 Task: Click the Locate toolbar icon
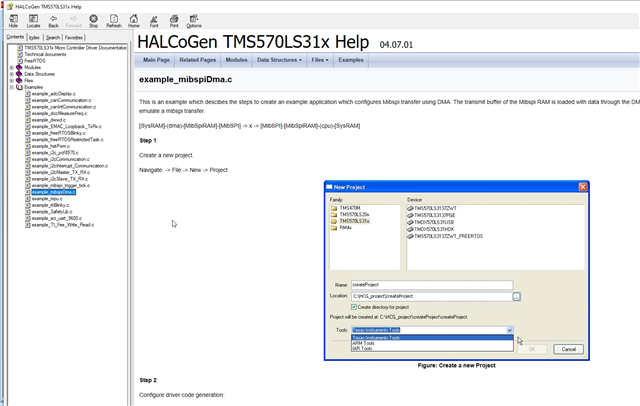pos(33,21)
